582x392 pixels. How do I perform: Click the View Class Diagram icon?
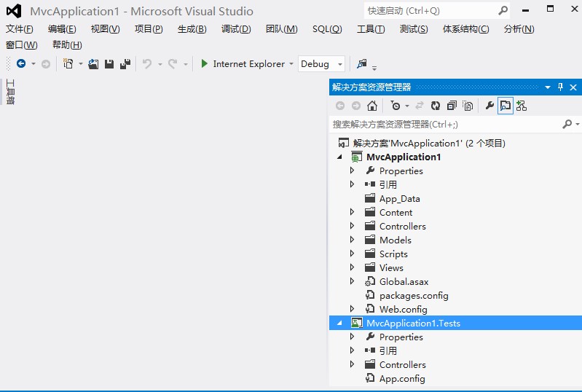point(522,106)
